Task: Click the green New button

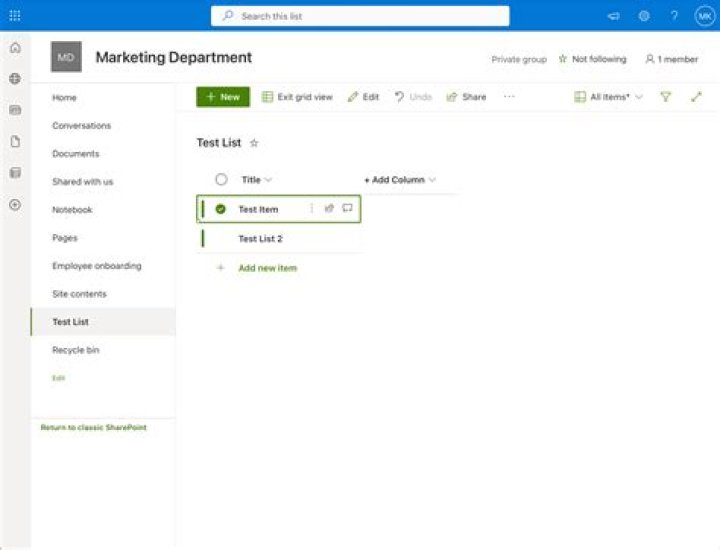Action: pos(223,97)
